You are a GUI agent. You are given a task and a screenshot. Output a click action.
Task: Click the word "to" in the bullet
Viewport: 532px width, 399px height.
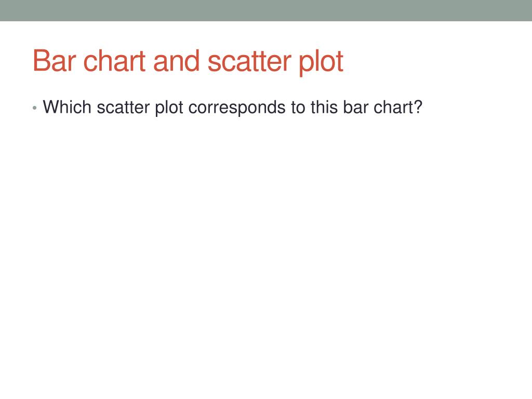[x=301, y=108]
